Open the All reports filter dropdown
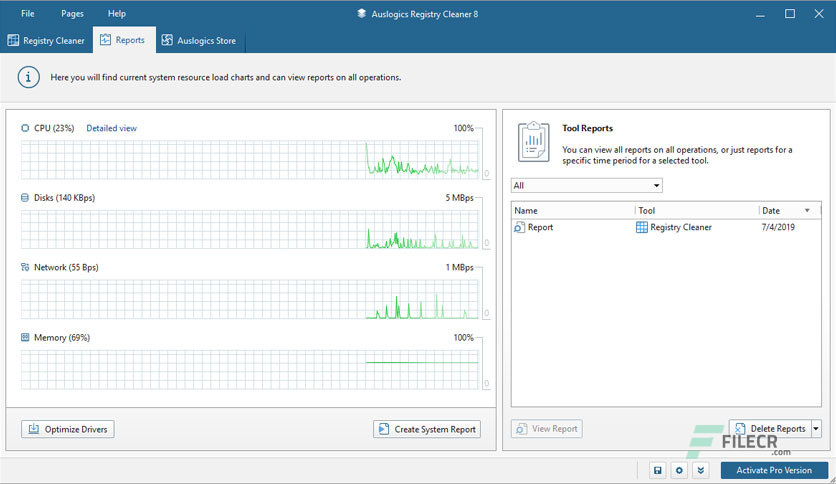This screenshot has width=836, height=484. click(x=586, y=185)
